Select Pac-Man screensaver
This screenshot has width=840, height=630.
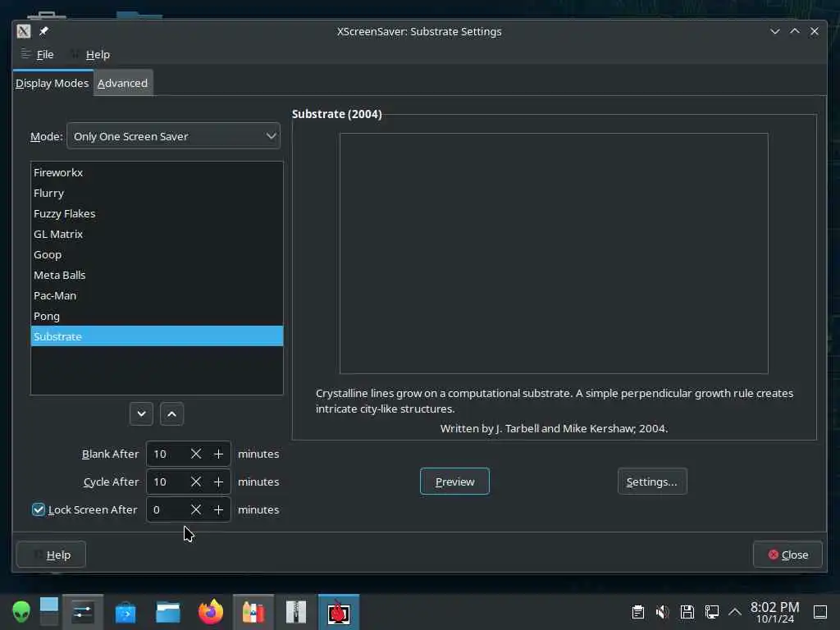157,295
